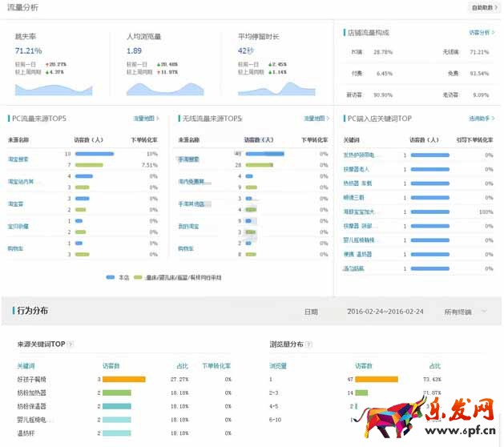The height and width of the screenshot is (447, 504).
Task: Click help icon beside 浏览量分布
Action: pyautogui.click(x=307, y=344)
